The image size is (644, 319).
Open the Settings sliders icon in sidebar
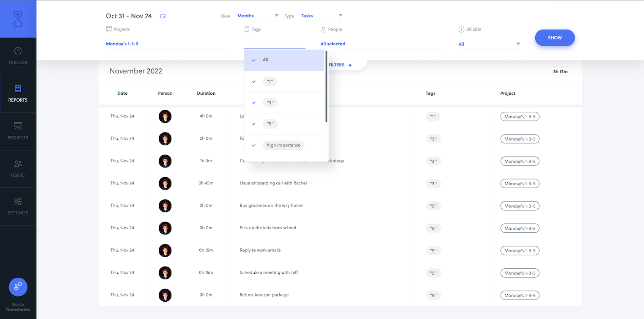(x=18, y=201)
